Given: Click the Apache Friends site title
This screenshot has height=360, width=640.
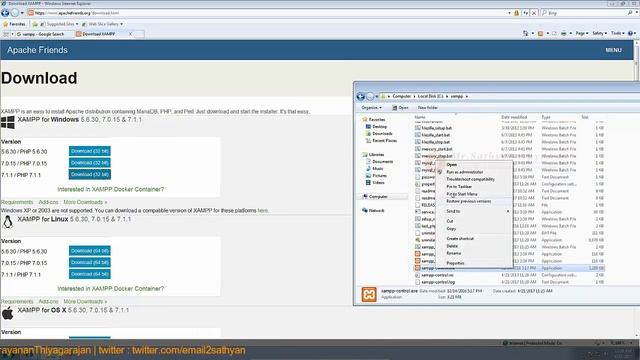Looking at the screenshot, I should point(37,50).
